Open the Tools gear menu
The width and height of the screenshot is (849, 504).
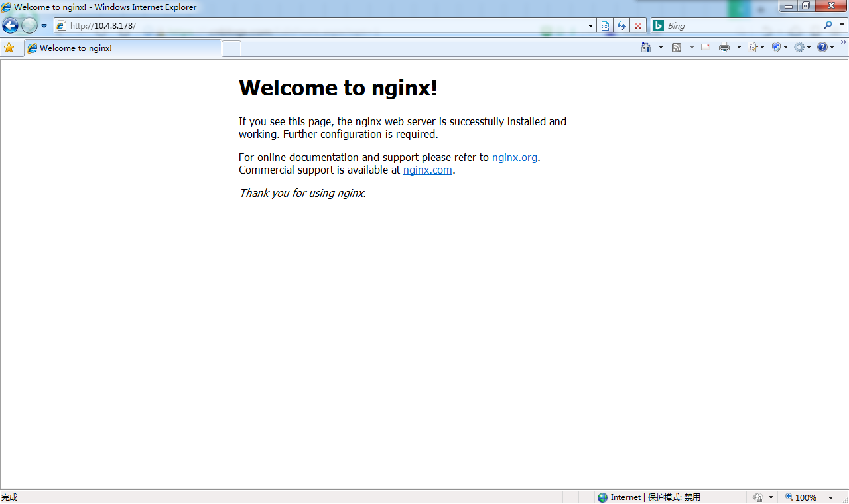803,47
